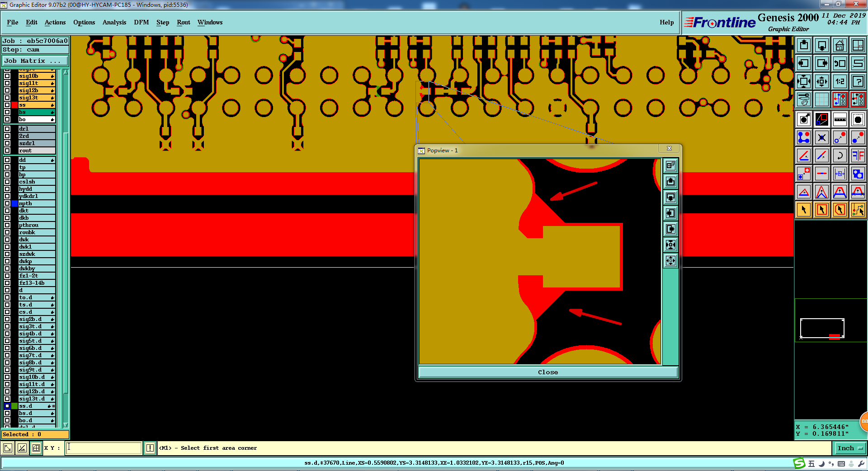Screen dimensions: 868x471
Task: Click the mirror F icon
Action: (x=858, y=155)
